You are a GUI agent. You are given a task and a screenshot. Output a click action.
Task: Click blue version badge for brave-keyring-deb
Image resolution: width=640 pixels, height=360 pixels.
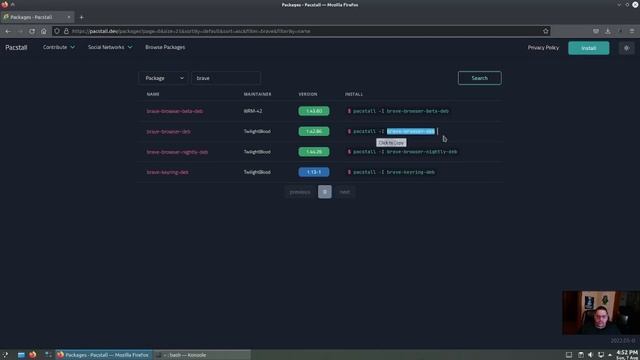(313, 172)
